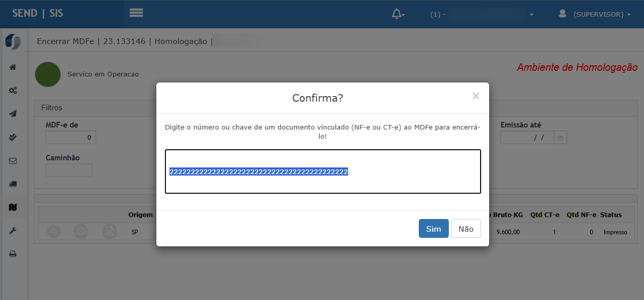Open calendar picker for Emissão até
Image resolution: width=644 pixels, height=300 pixels.
(561, 138)
